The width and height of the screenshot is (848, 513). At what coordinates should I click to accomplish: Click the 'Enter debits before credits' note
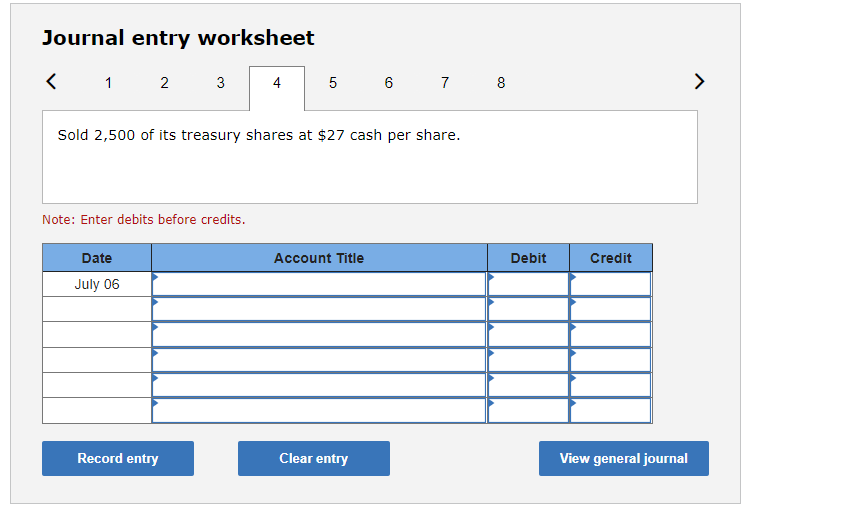tap(144, 219)
